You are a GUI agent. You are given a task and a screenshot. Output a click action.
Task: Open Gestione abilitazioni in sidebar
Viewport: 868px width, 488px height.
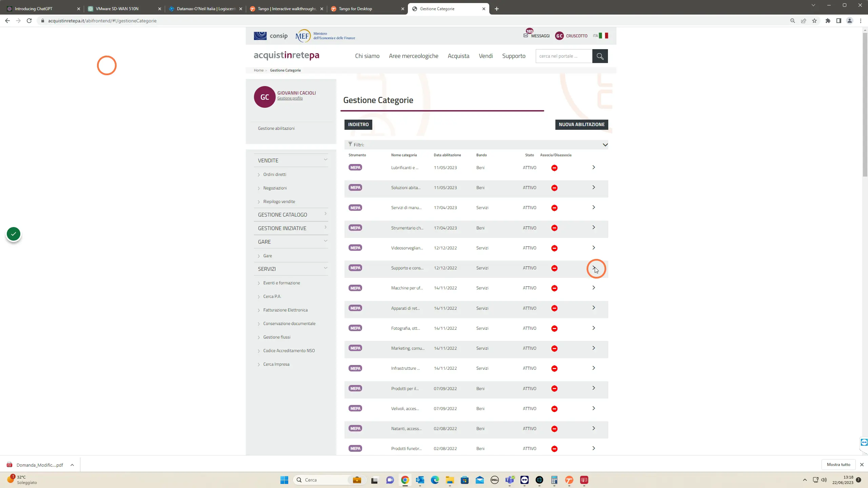click(x=276, y=128)
